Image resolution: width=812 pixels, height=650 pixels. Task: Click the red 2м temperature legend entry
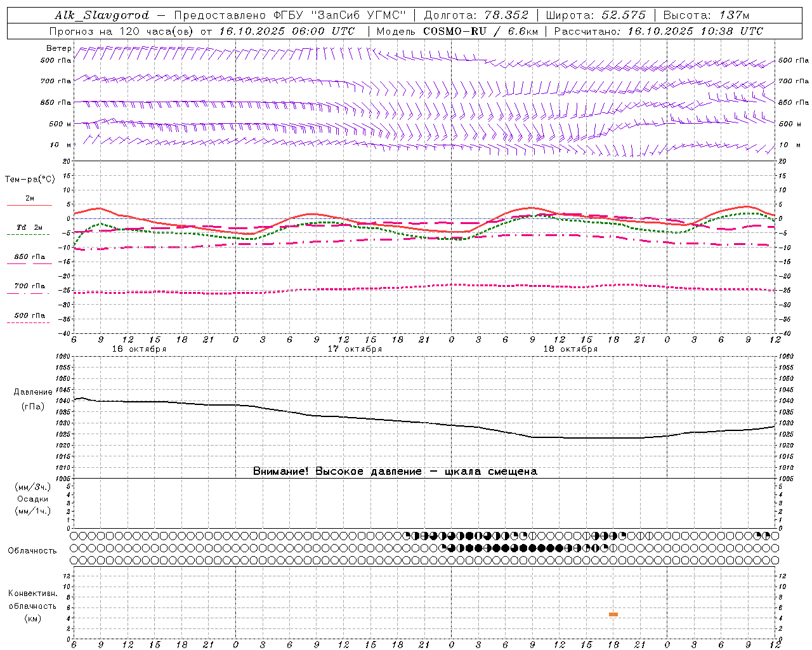(29, 201)
